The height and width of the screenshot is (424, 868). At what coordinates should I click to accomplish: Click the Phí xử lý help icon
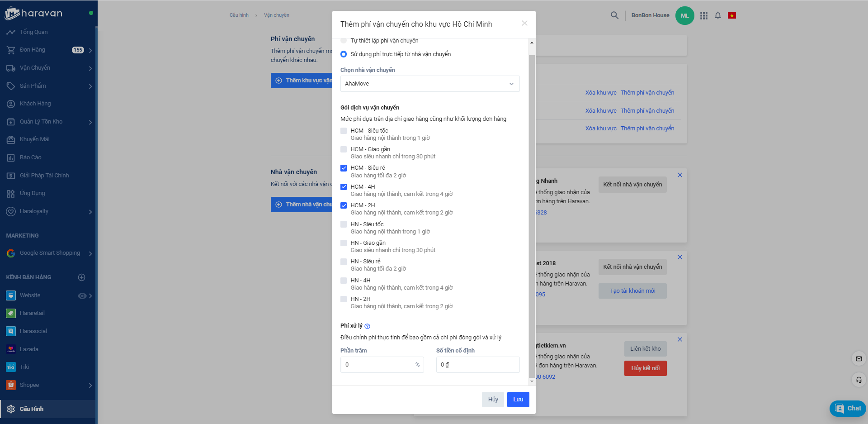point(367,326)
